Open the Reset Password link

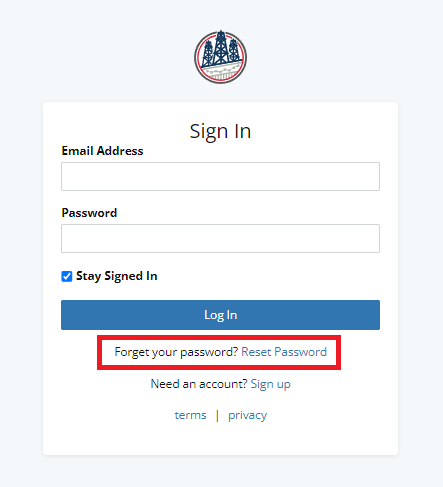pyautogui.click(x=284, y=352)
